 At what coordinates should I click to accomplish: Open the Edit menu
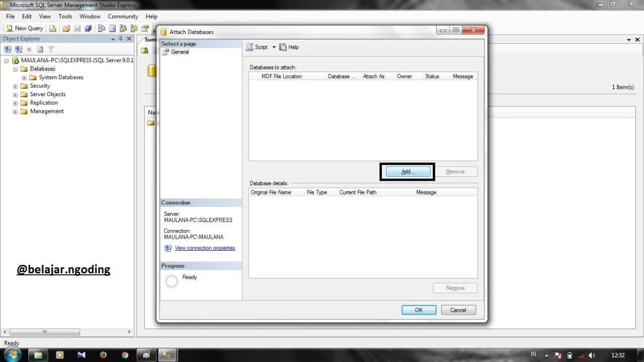click(x=27, y=16)
